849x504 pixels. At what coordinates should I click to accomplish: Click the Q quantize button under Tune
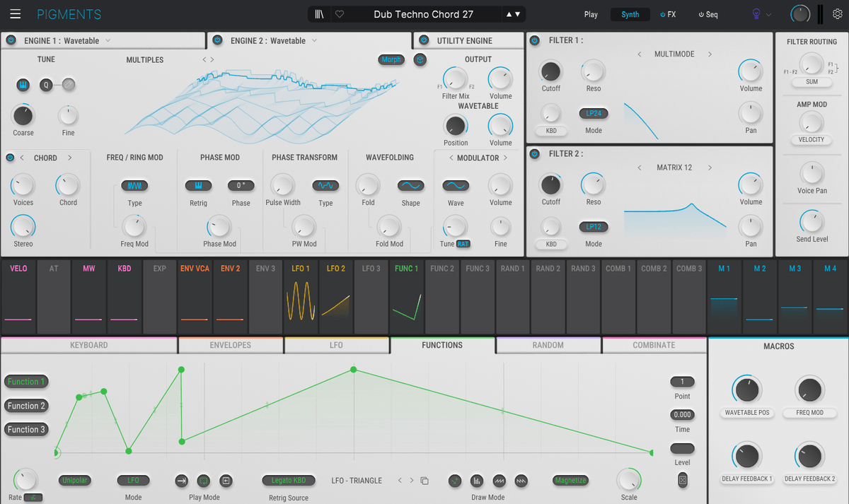tap(47, 85)
